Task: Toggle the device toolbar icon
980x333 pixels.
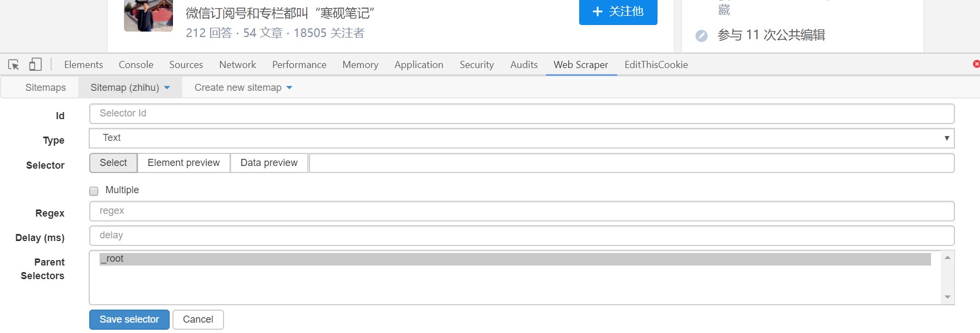Action: tap(35, 65)
